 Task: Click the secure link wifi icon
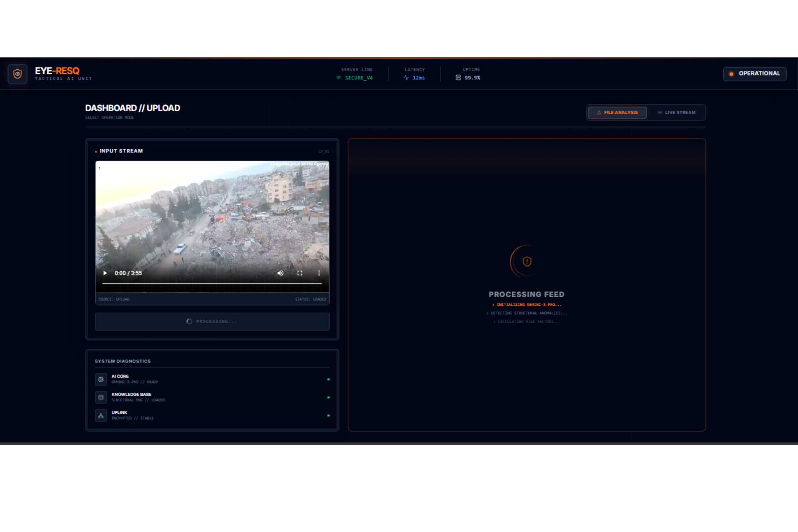point(339,78)
